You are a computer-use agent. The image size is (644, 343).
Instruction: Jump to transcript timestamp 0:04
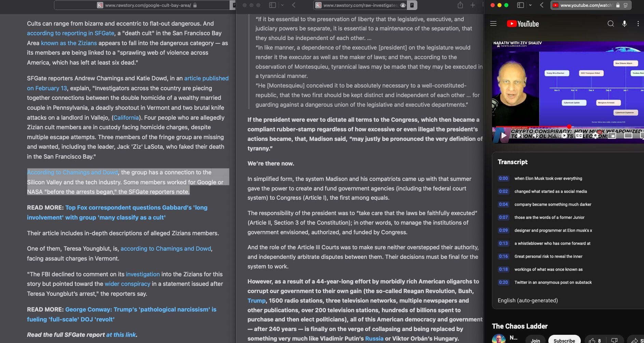[x=503, y=205]
